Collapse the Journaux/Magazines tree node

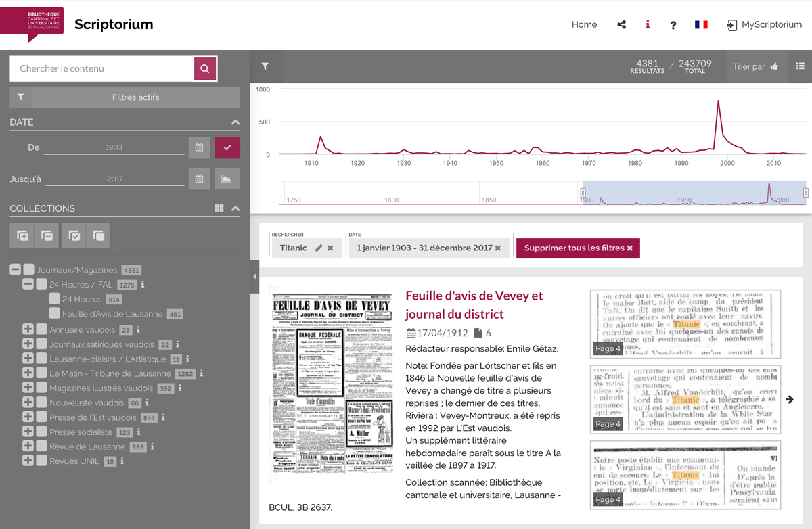[15, 270]
